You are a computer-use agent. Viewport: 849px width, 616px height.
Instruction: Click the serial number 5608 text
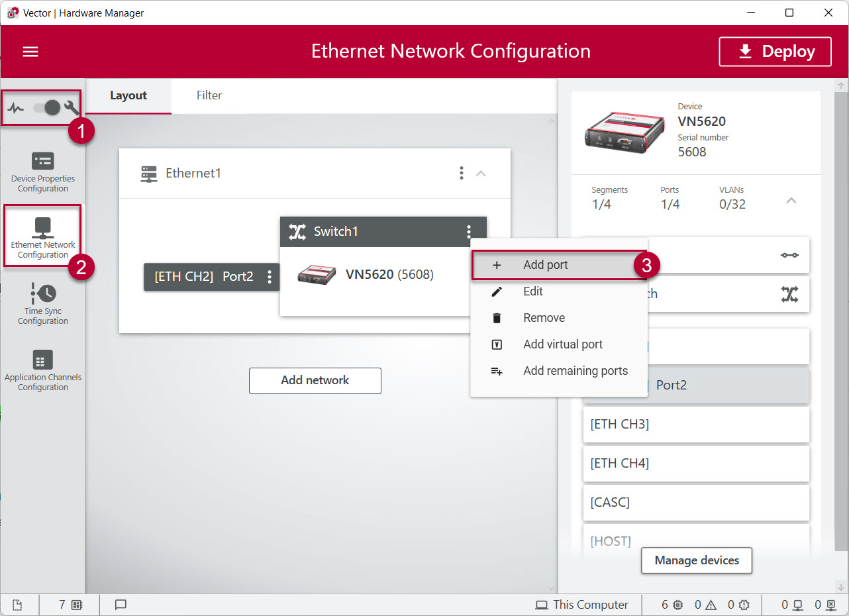pyautogui.click(x=692, y=152)
